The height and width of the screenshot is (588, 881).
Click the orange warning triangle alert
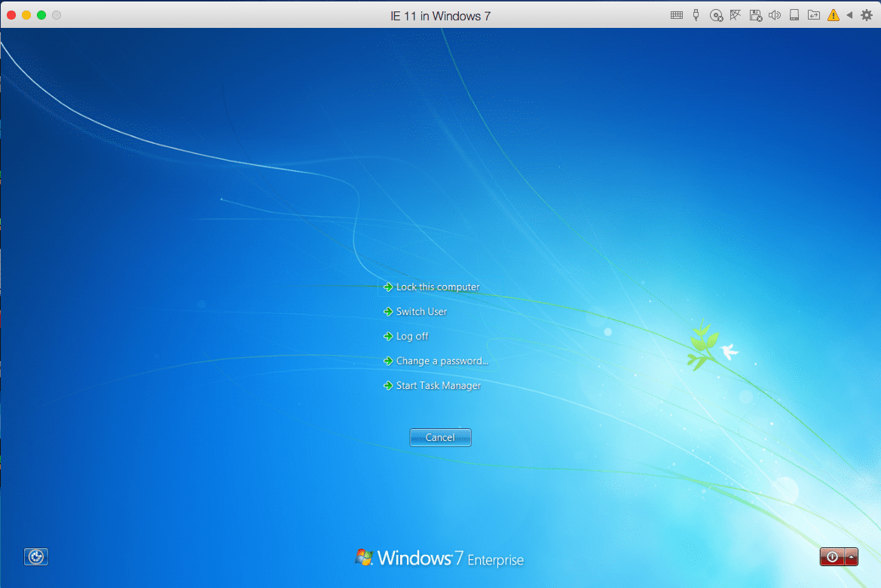point(833,14)
